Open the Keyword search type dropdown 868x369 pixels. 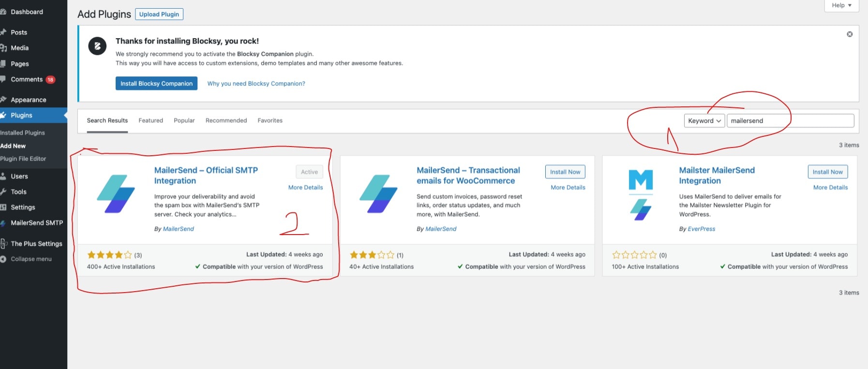[x=704, y=121]
